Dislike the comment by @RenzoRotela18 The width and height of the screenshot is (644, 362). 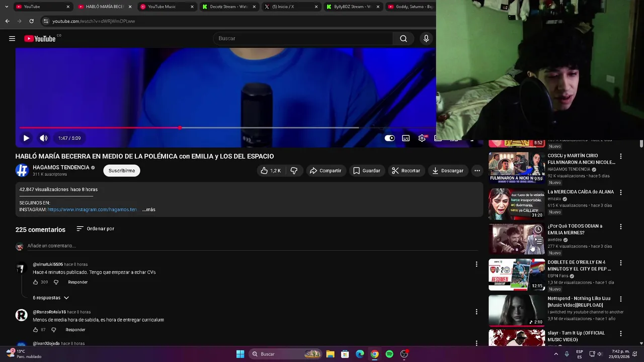tap(54, 330)
